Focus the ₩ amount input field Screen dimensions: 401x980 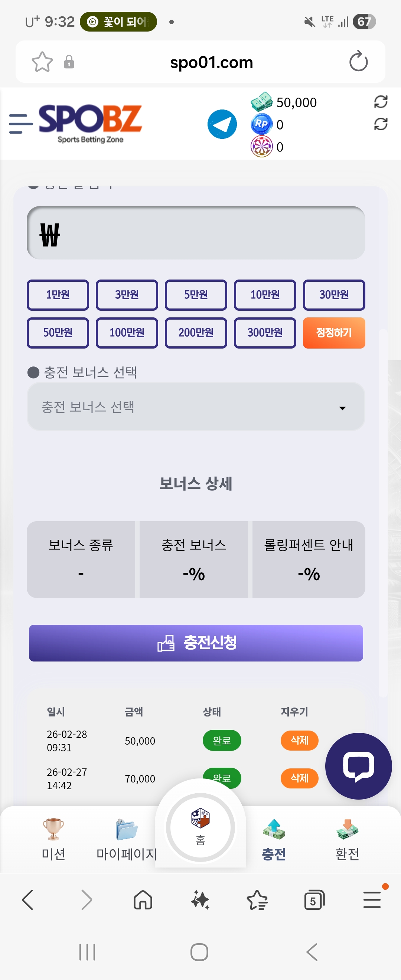tap(196, 233)
